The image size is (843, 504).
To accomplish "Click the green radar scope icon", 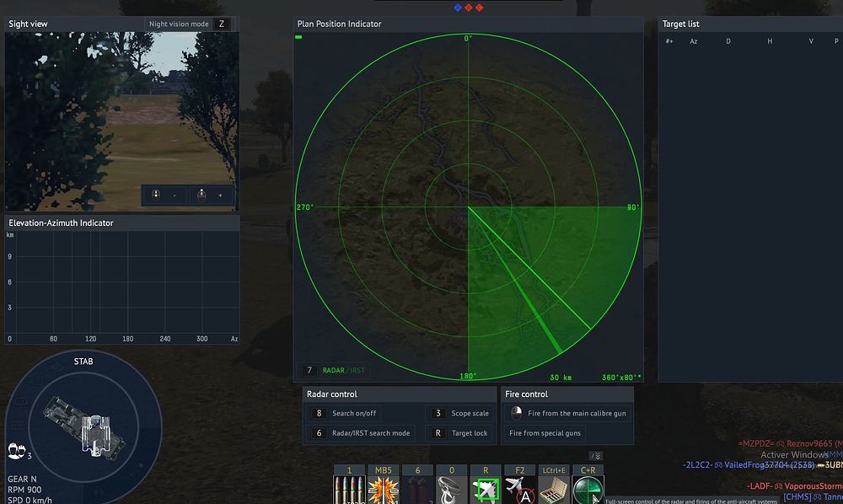I will point(588,490).
